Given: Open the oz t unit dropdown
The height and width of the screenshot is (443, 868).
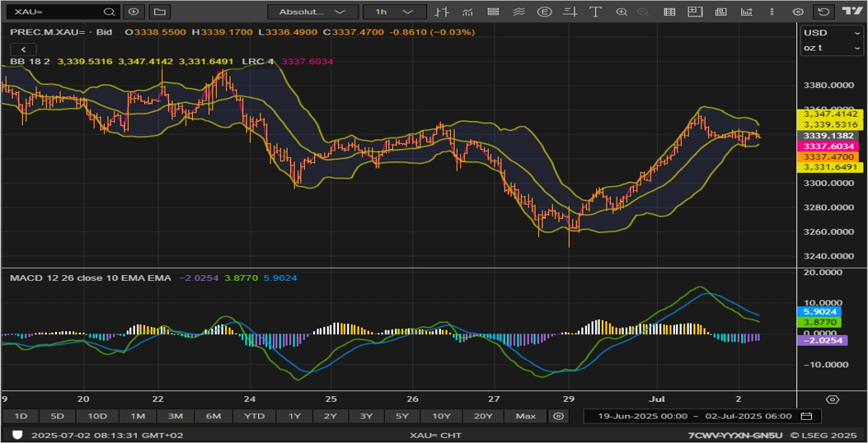Looking at the screenshot, I should 832,48.
